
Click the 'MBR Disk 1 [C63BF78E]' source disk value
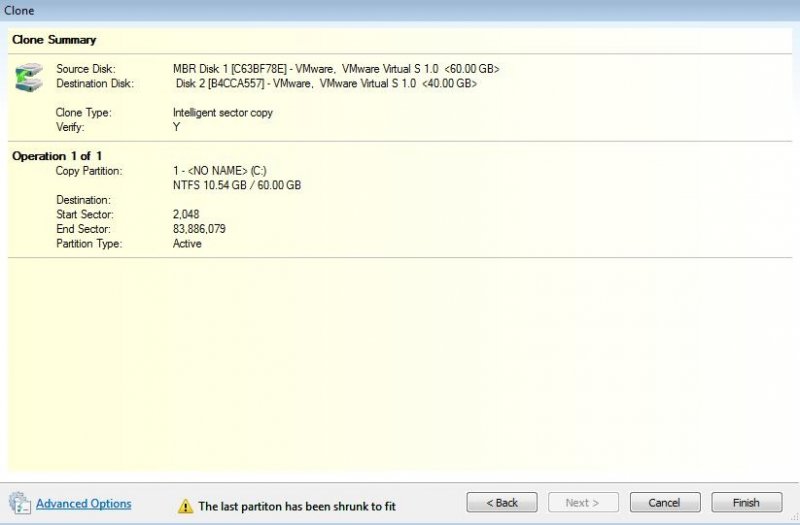pyautogui.click(x=336, y=69)
